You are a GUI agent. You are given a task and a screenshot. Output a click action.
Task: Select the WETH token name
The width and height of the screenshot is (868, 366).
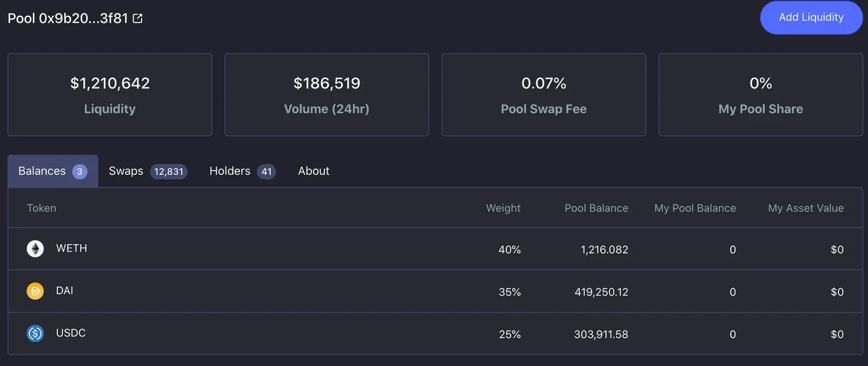pos(72,248)
